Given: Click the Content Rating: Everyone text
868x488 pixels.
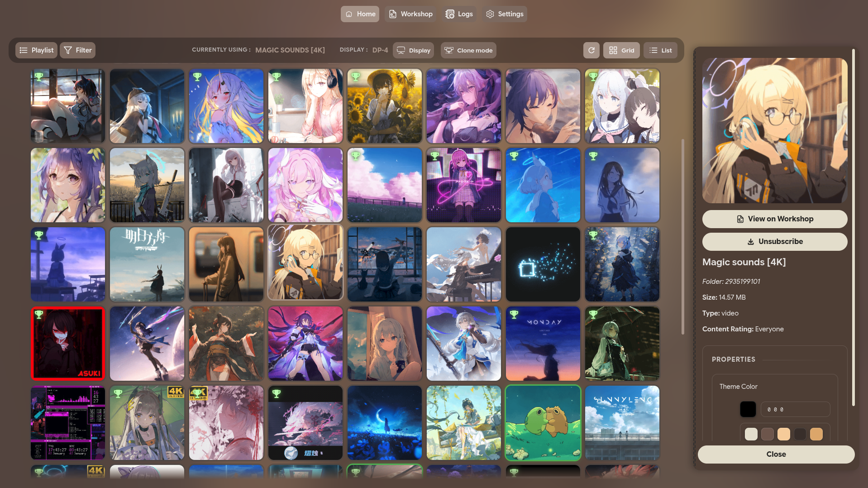Looking at the screenshot, I should (x=743, y=329).
